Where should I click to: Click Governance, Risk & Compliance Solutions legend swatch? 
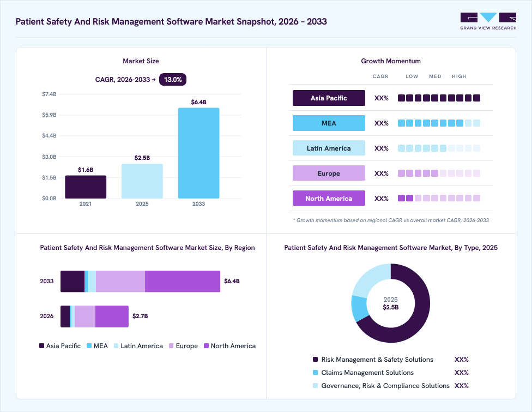(x=315, y=385)
